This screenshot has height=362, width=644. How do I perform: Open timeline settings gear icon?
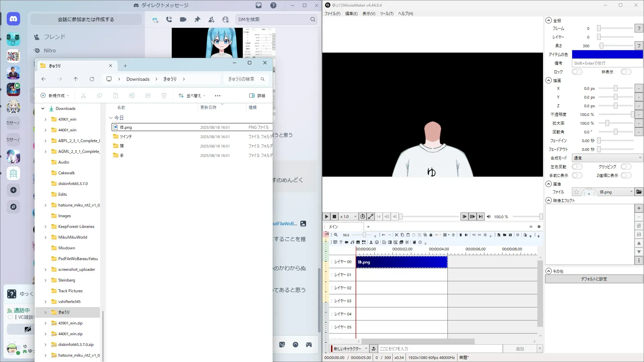coord(539,227)
